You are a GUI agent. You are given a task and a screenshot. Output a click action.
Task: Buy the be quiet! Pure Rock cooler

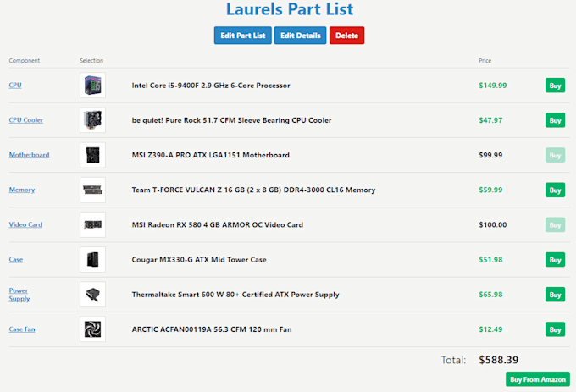pos(555,120)
